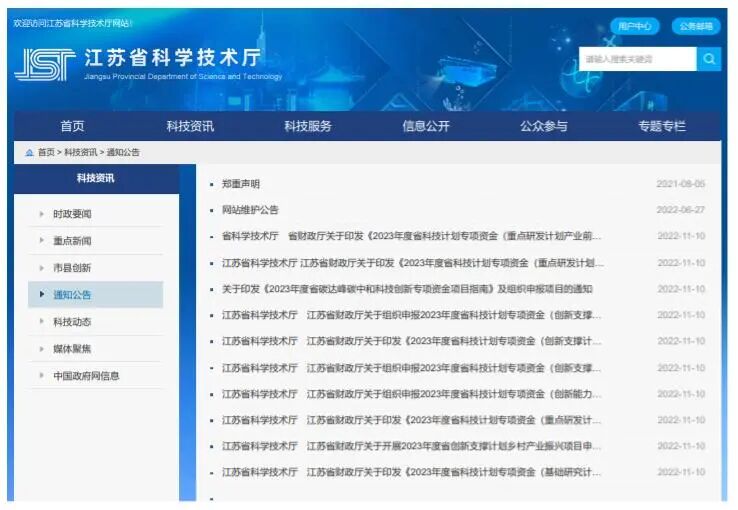Open 网站维护公告 announcement
The width and height of the screenshot is (738, 510).
250,210
